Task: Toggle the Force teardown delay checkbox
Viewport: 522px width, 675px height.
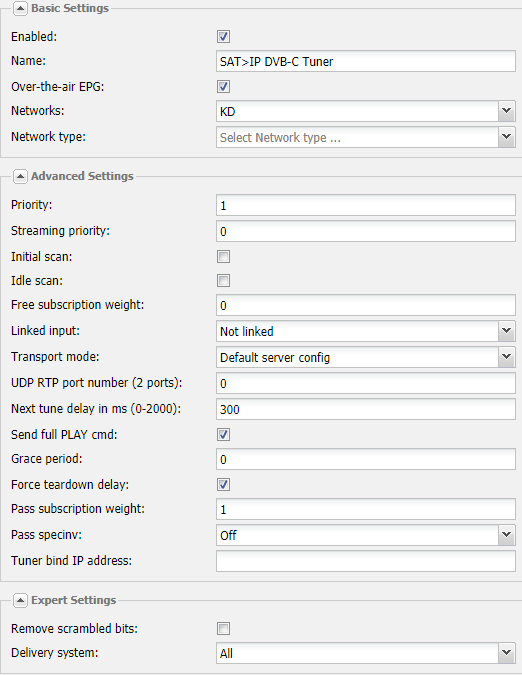Action: [223, 484]
